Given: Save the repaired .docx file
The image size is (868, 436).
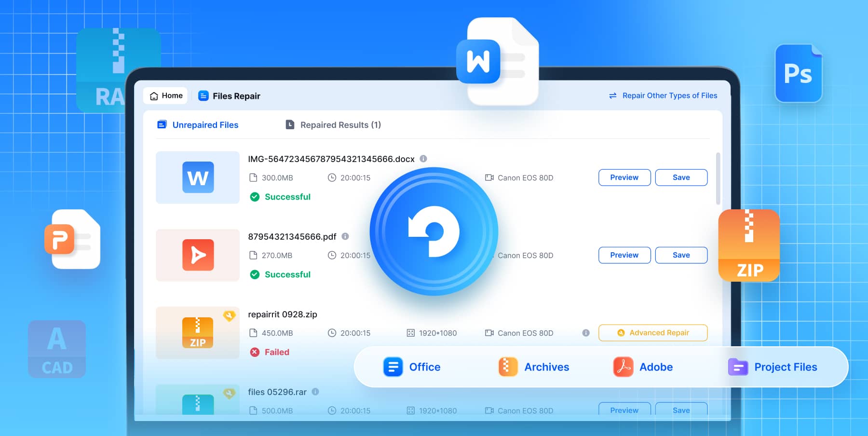Looking at the screenshot, I should [x=681, y=177].
